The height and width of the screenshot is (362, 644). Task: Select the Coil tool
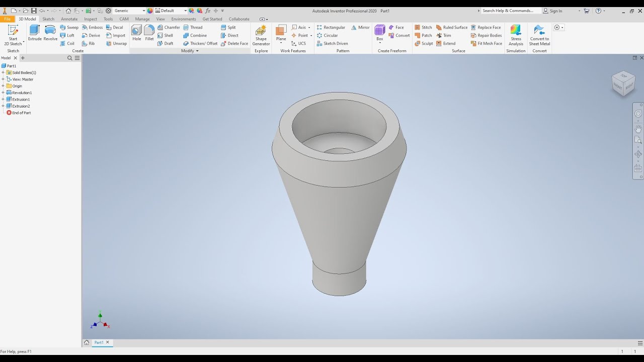[x=67, y=44]
